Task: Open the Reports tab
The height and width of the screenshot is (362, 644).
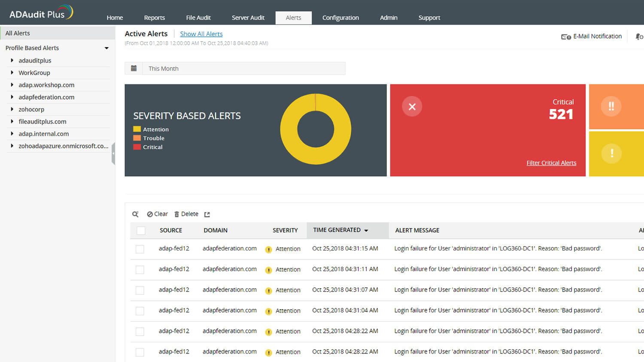Action: (x=154, y=18)
